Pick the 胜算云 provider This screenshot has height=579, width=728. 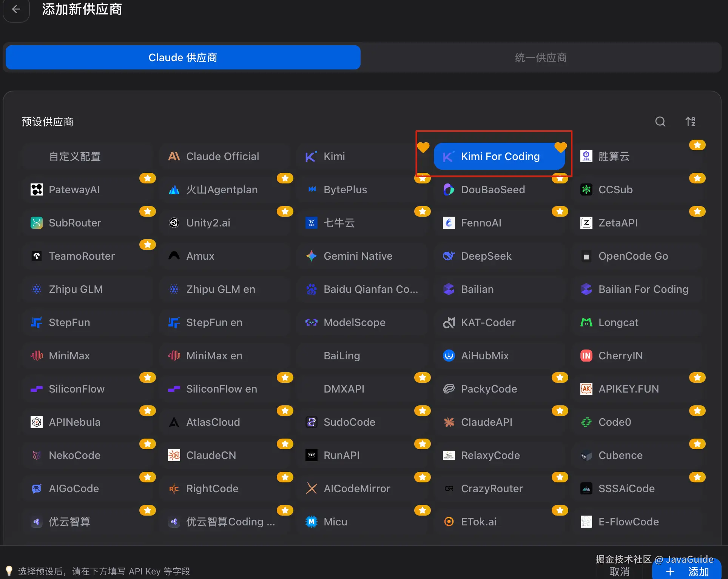(x=637, y=156)
